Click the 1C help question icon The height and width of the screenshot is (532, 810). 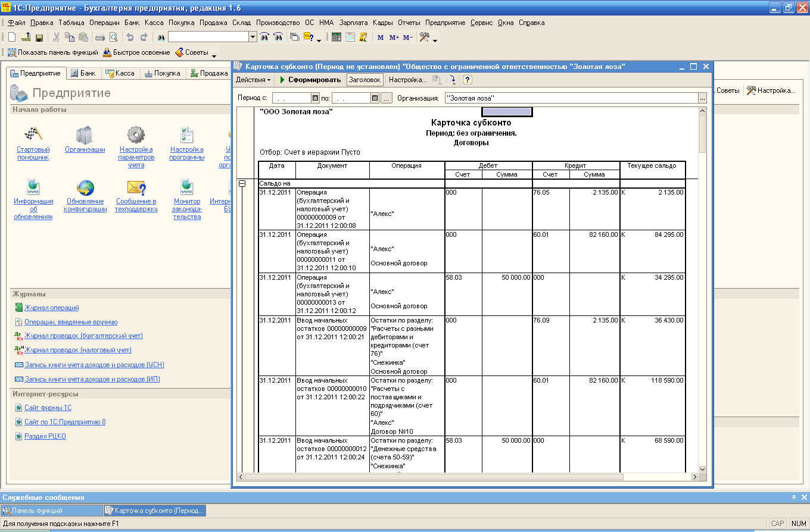click(x=309, y=37)
